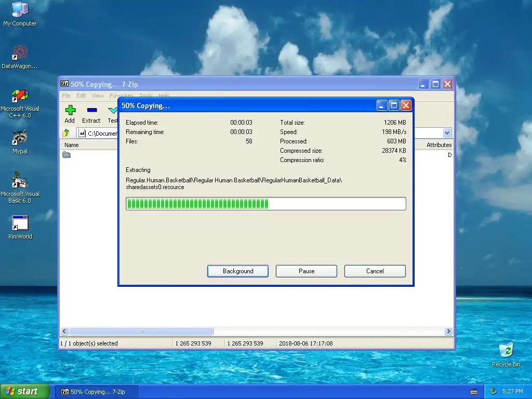Click the horizontal scrollbar thumb in 7-Zip
532x399 pixels.
click(x=141, y=331)
